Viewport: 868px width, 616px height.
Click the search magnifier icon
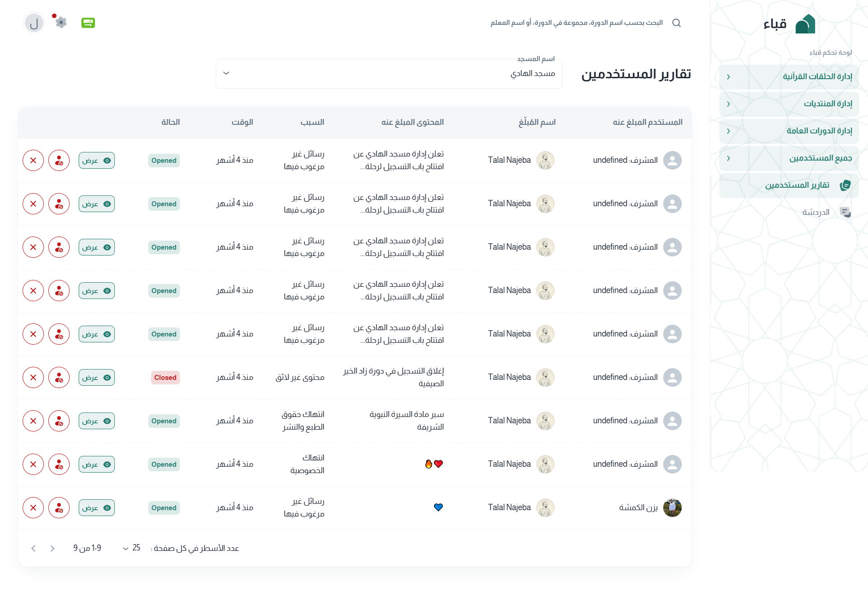click(x=676, y=23)
